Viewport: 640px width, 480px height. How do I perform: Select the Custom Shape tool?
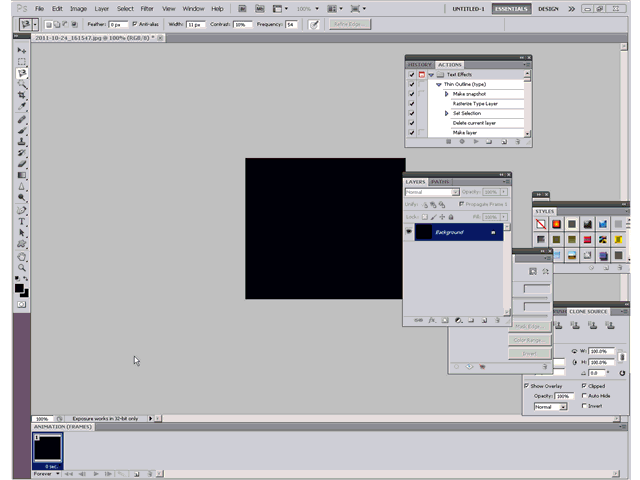[x=22, y=244]
